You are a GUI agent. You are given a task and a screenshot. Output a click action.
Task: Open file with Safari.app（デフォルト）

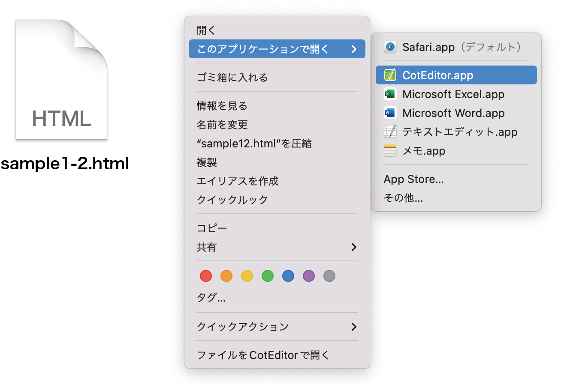[x=456, y=47]
